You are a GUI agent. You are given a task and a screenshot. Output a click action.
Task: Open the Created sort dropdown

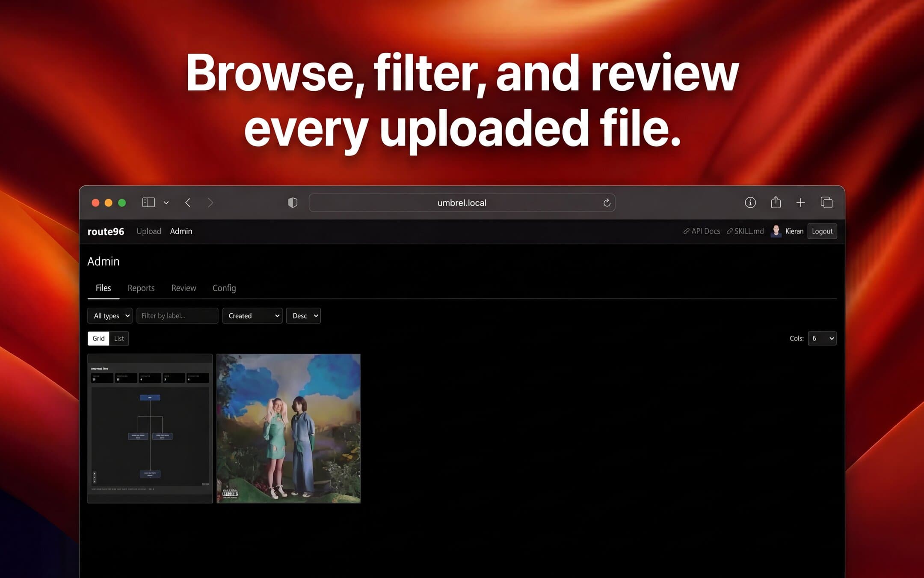click(252, 316)
